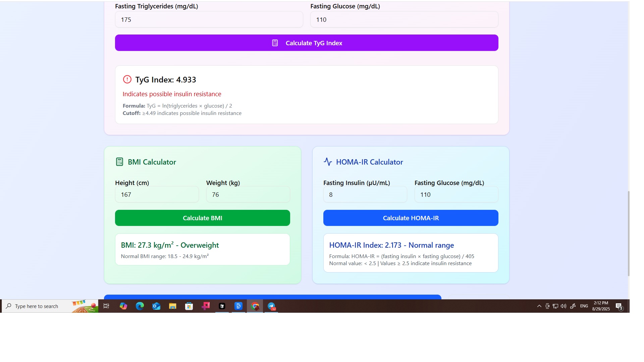
Task: Open Task View in taskbar
Action: pos(106,306)
